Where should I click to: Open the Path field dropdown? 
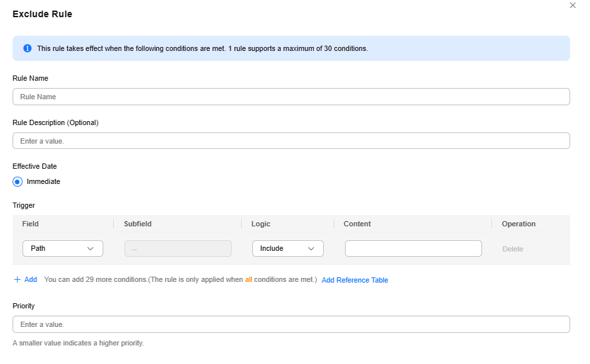click(x=63, y=249)
